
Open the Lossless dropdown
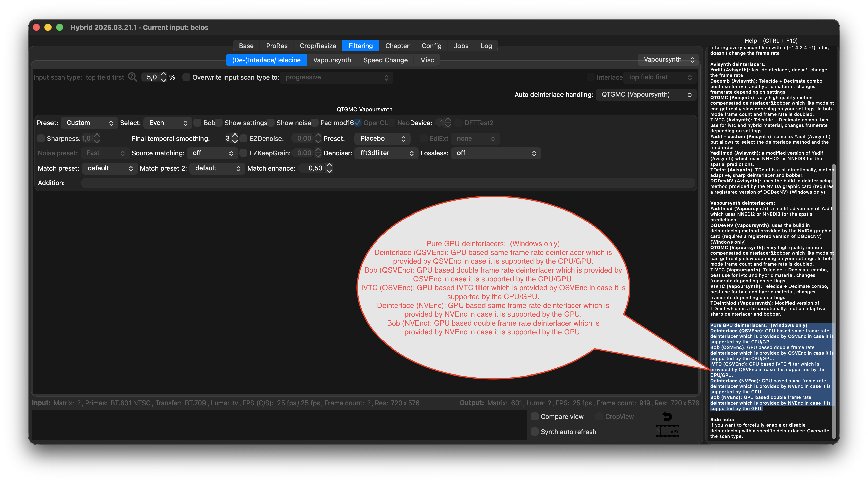[496, 153]
